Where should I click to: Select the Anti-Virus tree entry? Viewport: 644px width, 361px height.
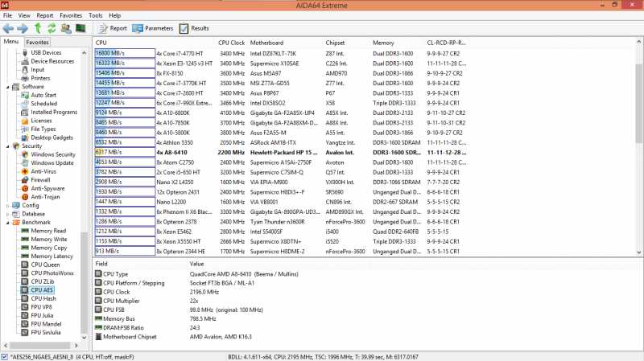tap(43, 171)
